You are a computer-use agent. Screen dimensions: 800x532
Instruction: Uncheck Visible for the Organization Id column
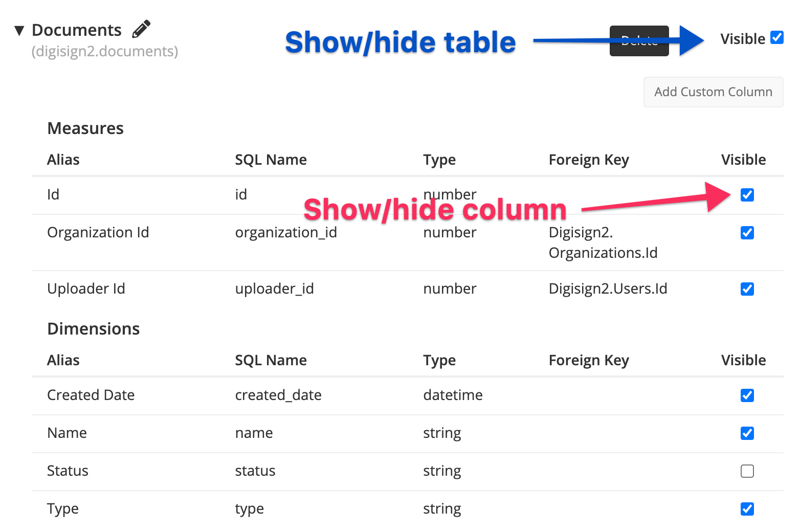pos(747,233)
